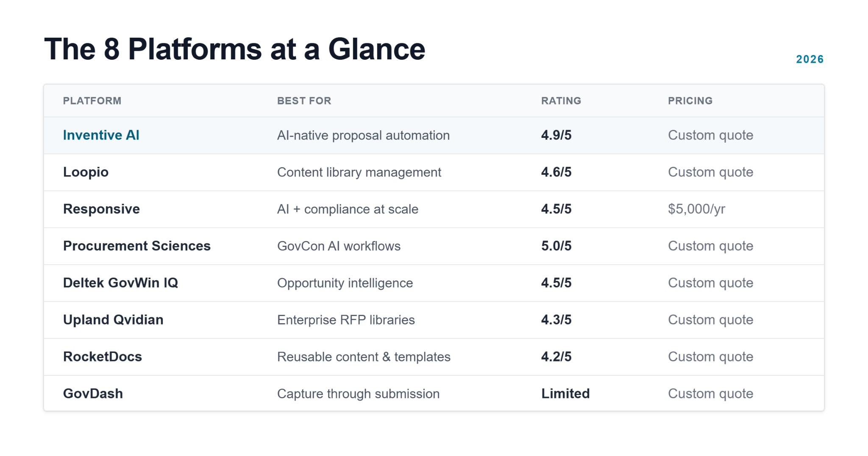Select Procurement Sciences in the table
868x456 pixels.
(x=136, y=246)
